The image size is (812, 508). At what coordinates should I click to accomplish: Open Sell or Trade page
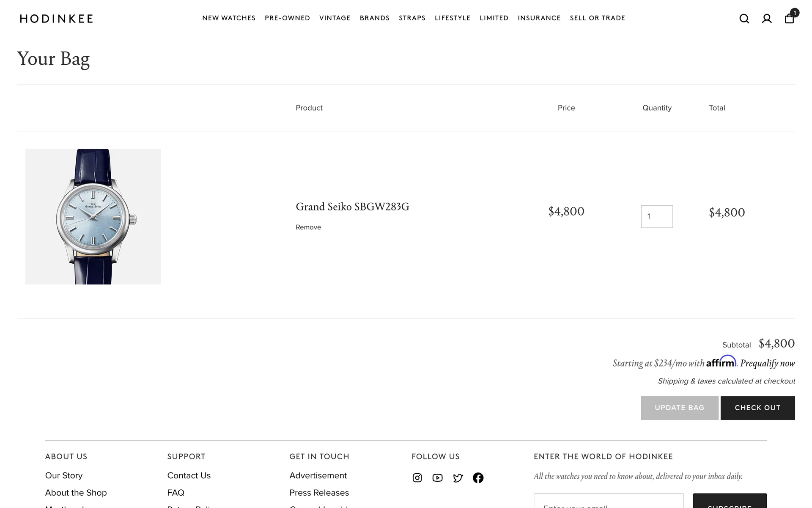[597, 18]
